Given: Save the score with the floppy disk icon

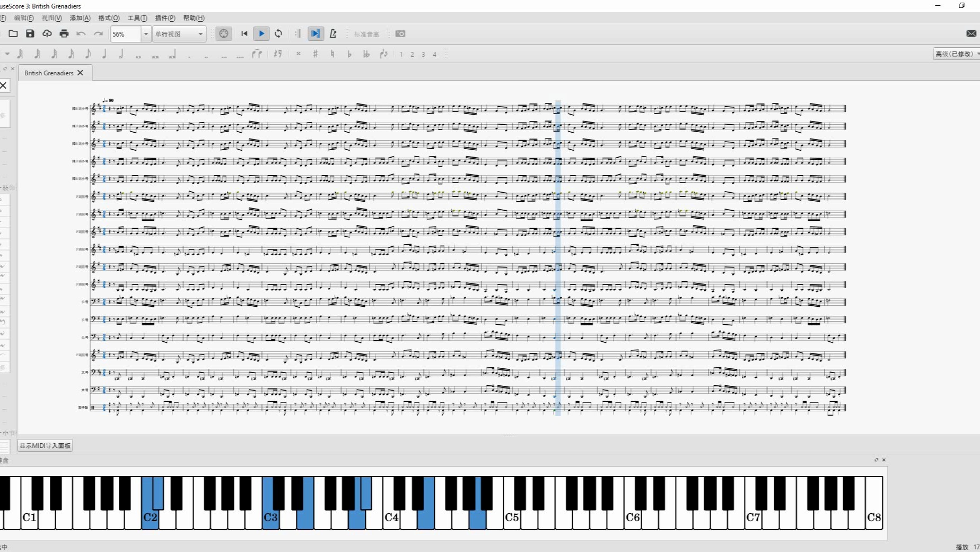Looking at the screenshot, I should coord(30,33).
